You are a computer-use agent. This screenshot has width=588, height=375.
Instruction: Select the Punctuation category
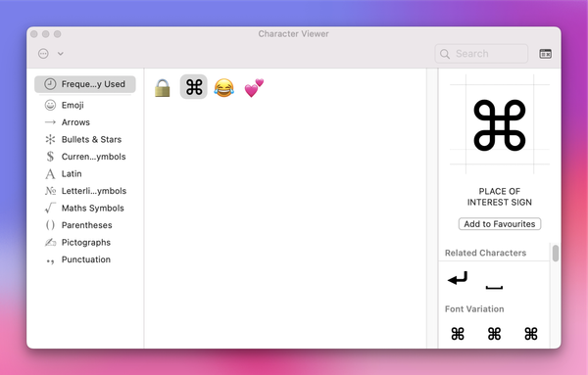[x=85, y=259]
